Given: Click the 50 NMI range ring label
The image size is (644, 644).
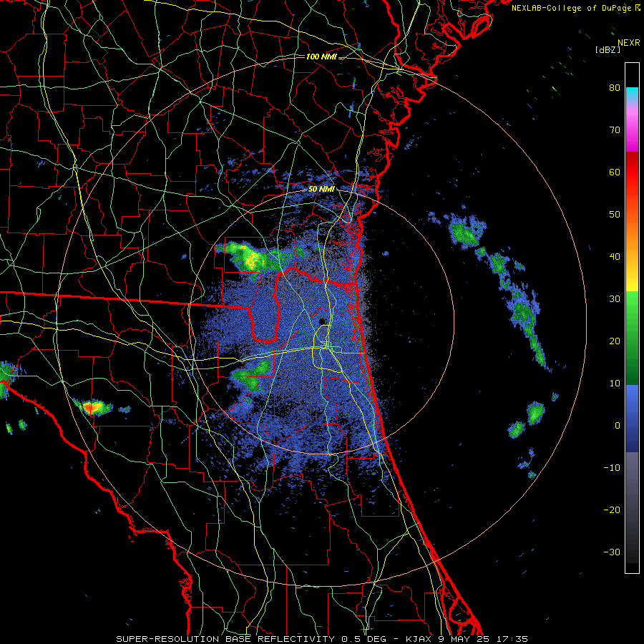Looking at the screenshot, I should coord(321,190).
